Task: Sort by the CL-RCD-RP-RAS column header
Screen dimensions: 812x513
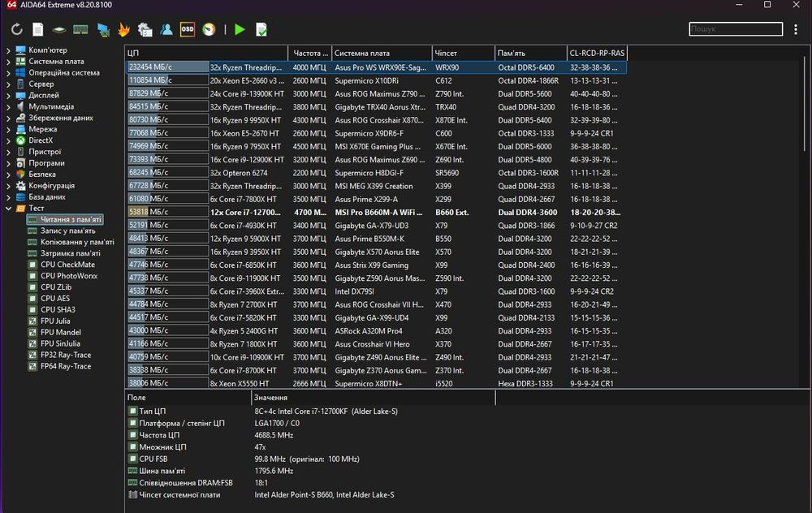Action: click(597, 54)
